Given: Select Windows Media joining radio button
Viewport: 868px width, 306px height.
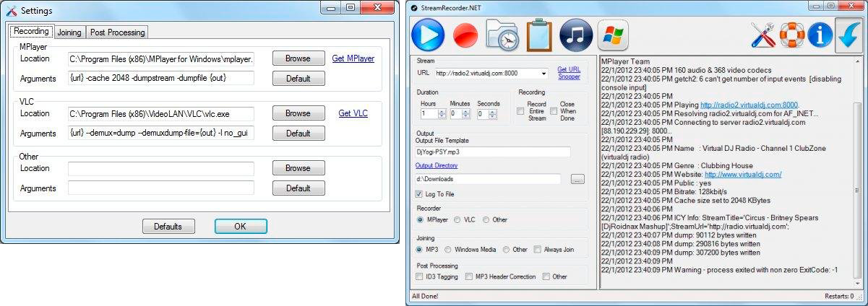Looking at the screenshot, I should tap(448, 250).
